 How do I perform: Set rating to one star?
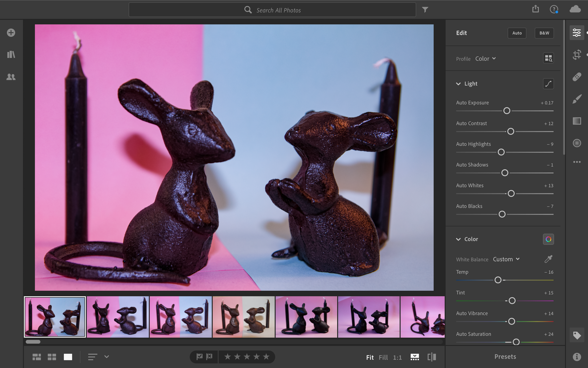click(x=227, y=357)
